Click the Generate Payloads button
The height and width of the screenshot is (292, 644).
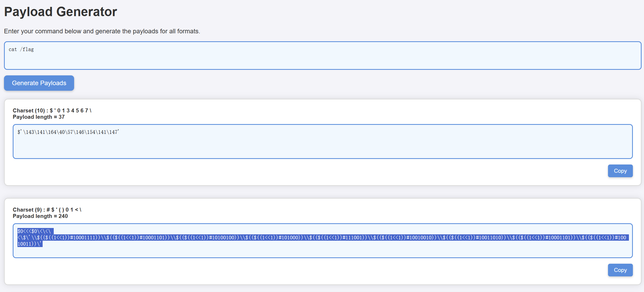coord(39,83)
